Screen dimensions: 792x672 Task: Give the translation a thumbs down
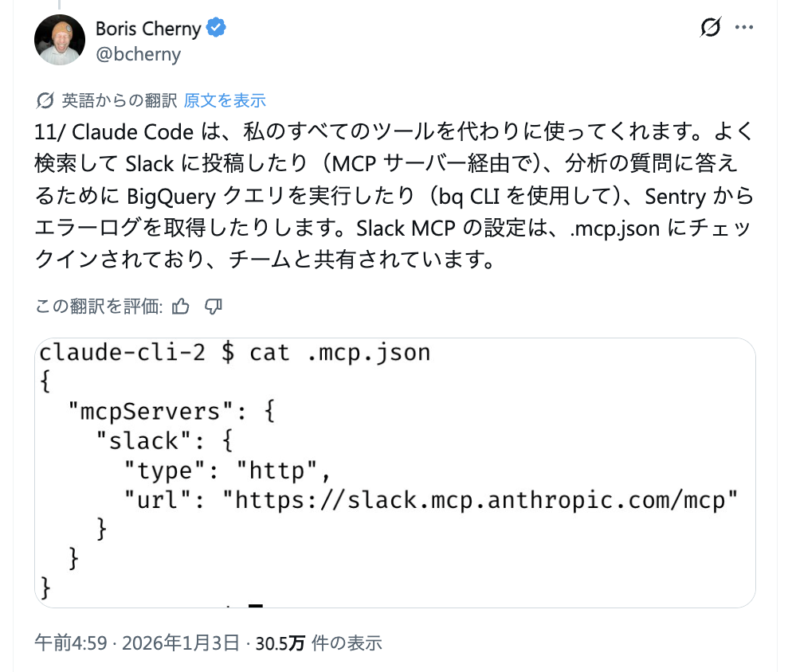click(x=212, y=305)
